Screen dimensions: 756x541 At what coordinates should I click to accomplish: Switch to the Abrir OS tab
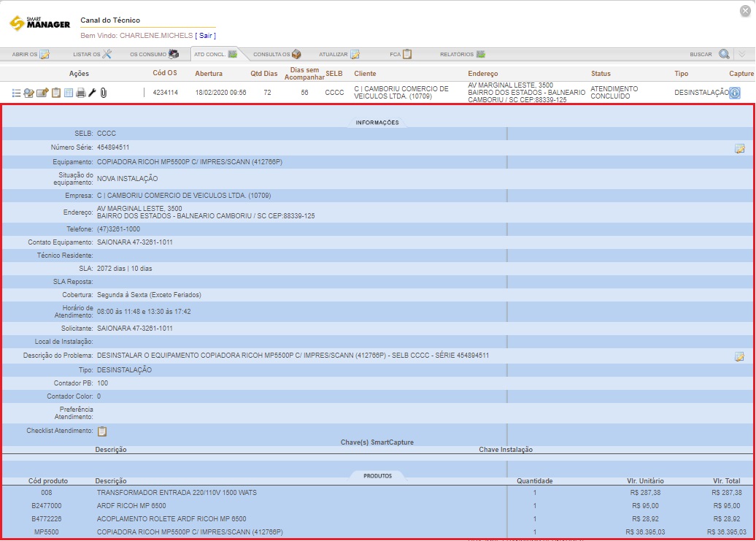click(31, 55)
